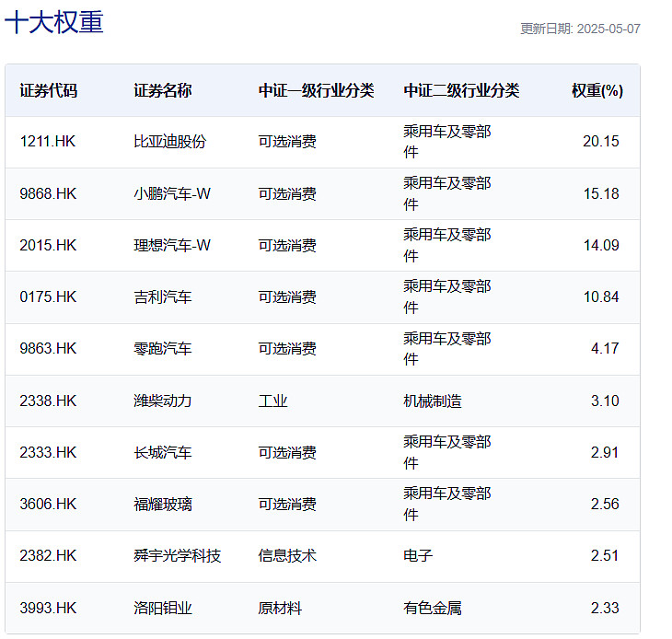This screenshot has height=639, width=672.
Task: Click 乘用车及零部件 in the 长城汽车 row
Action: [x=447, y=452]
